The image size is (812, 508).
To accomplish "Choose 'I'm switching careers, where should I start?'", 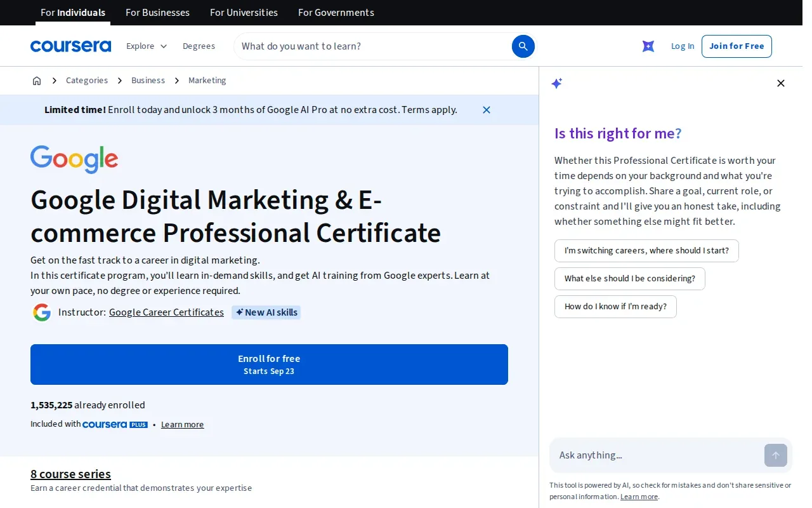I will [646, 251].
